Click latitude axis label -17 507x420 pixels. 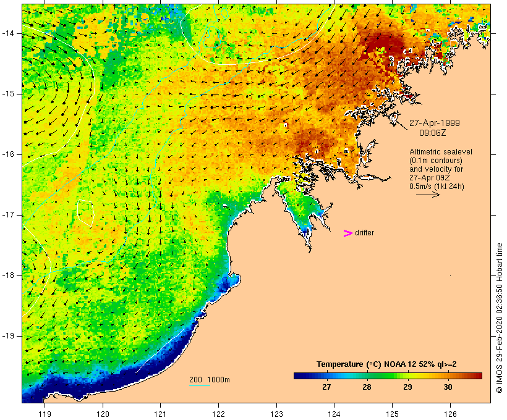8,215
